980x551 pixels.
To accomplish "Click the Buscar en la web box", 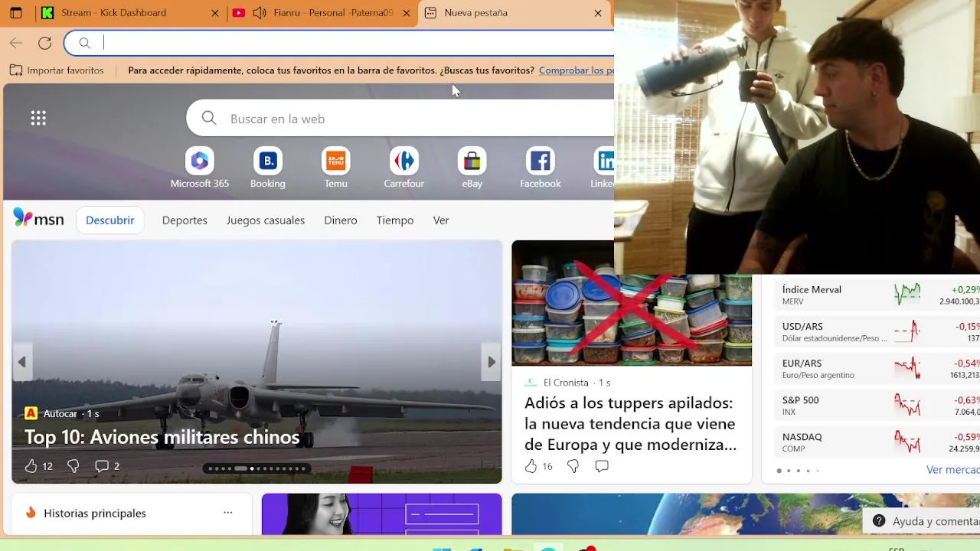I will click(x=400, y=119).
